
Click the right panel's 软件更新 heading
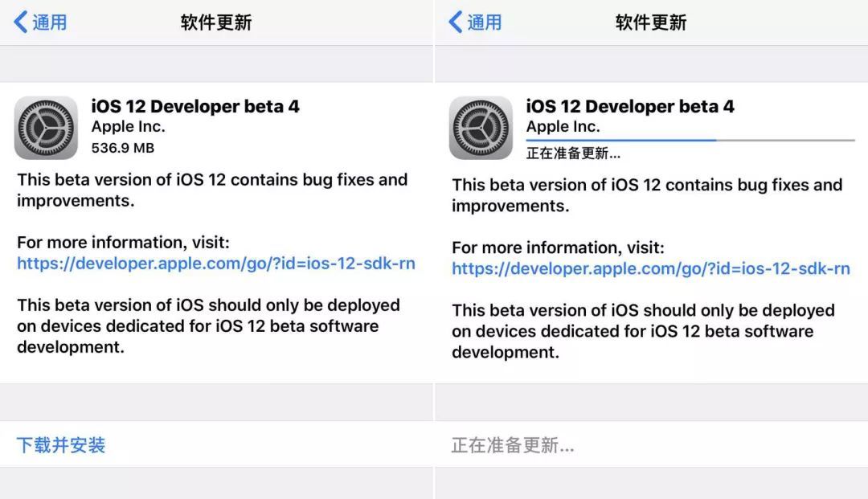pyautogui.click(x=650, y=22)
